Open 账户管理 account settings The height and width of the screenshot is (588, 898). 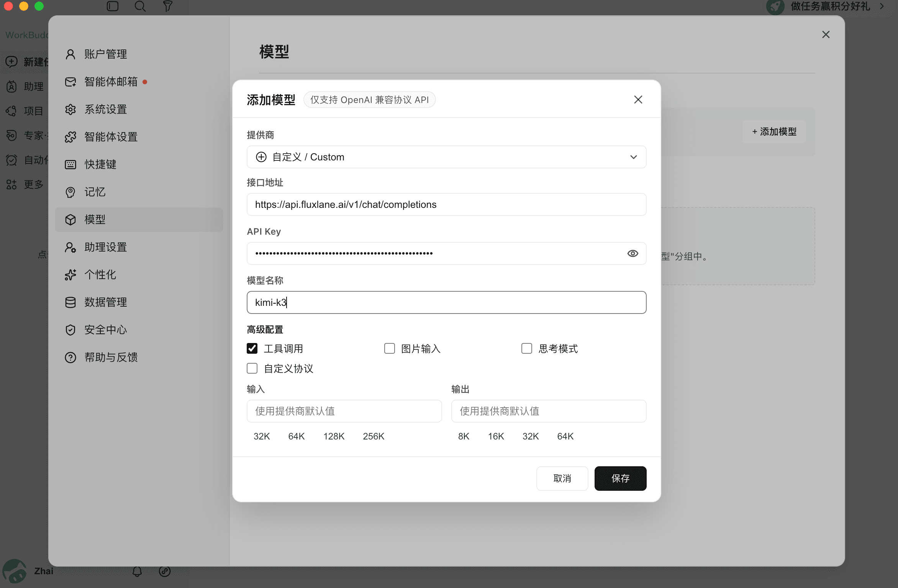click(139, 54)
